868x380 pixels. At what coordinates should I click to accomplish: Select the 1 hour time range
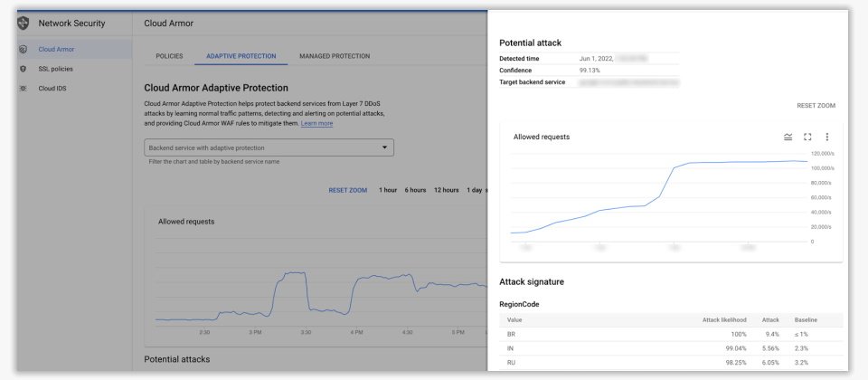coord(388,190)
